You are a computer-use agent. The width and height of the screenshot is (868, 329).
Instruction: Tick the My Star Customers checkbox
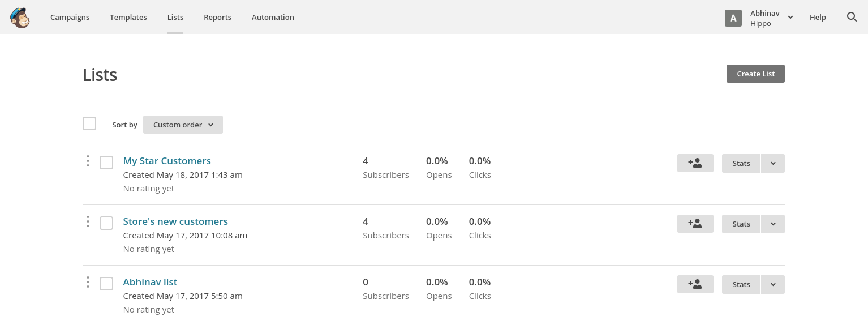106,163
